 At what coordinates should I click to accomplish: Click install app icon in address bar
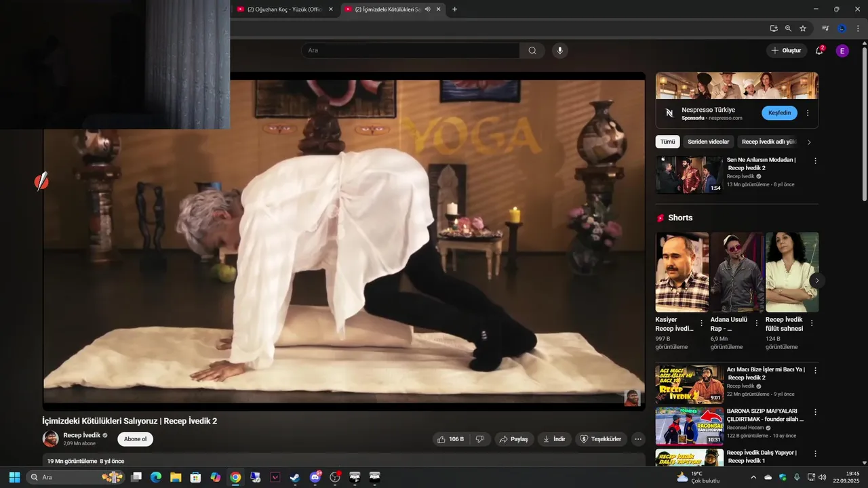click(x=774, y=28)
